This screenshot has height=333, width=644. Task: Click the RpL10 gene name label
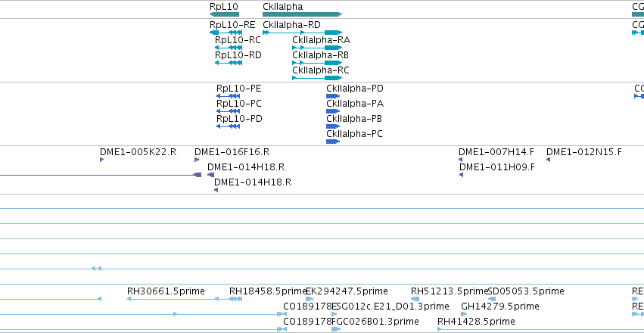point(223,7)
